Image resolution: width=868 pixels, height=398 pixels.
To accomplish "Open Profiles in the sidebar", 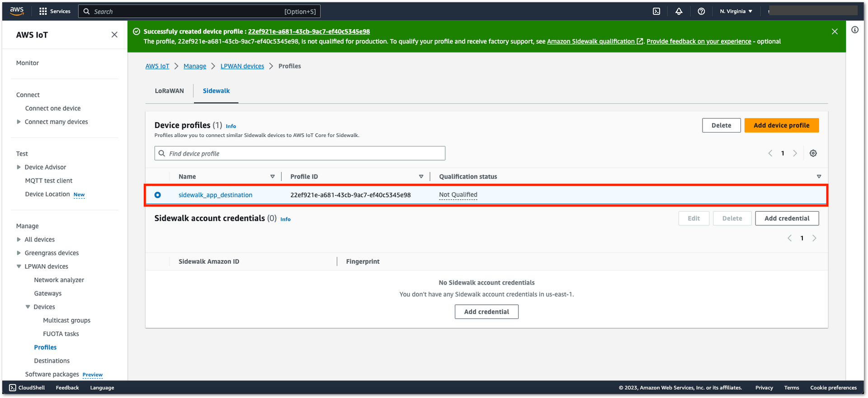I will coord(46,347).
